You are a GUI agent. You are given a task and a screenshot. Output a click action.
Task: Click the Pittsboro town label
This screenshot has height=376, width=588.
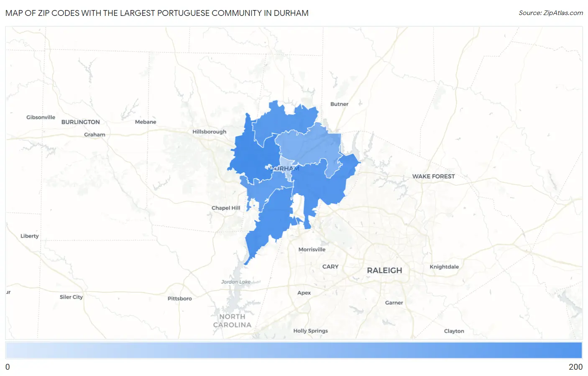[x=179, y=299]
